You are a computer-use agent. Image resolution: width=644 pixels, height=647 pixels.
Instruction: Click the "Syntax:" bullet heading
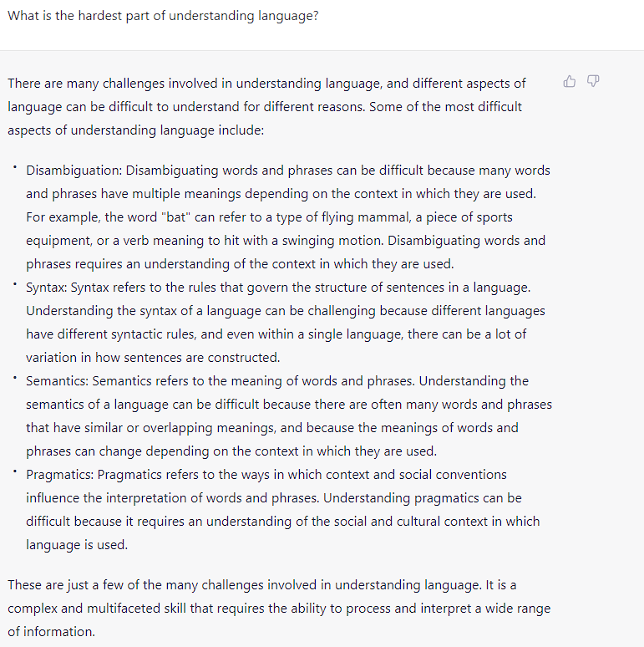pyautogui.click(x=47, y=288)
